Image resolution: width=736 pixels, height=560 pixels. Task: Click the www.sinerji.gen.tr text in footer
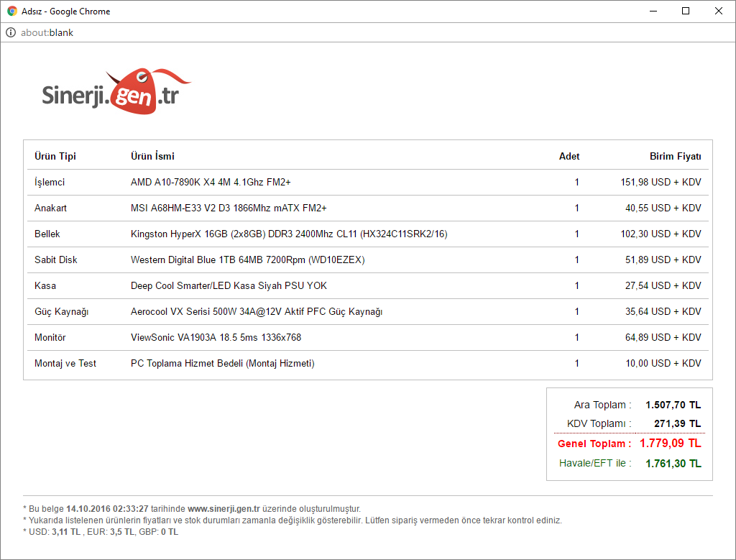(x=224, y=508)
